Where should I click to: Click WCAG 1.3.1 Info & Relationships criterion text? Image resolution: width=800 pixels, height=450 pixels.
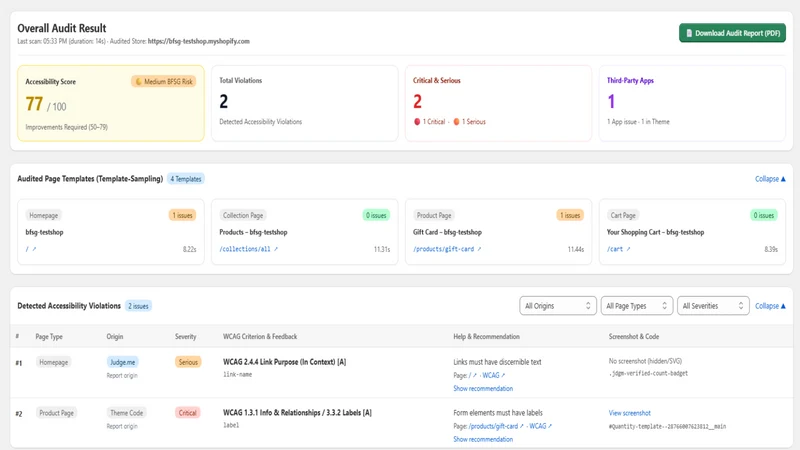click(297, 413)
